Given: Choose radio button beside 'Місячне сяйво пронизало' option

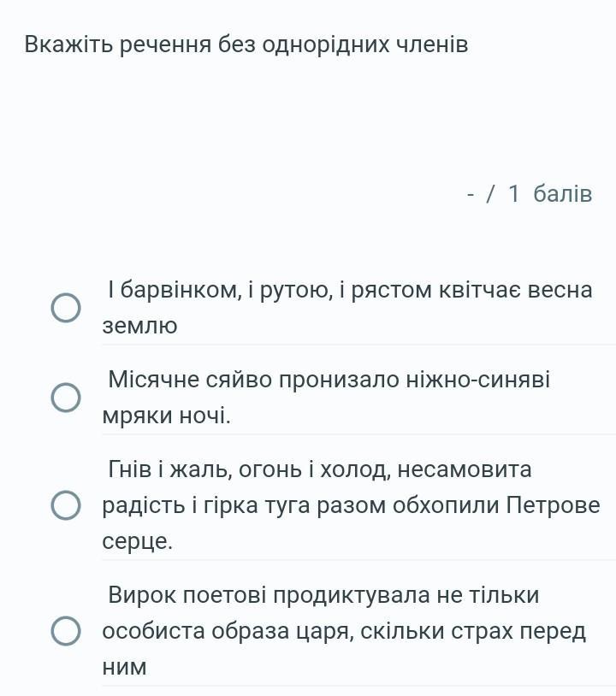Looking at the screenshot, I should 66,398.
